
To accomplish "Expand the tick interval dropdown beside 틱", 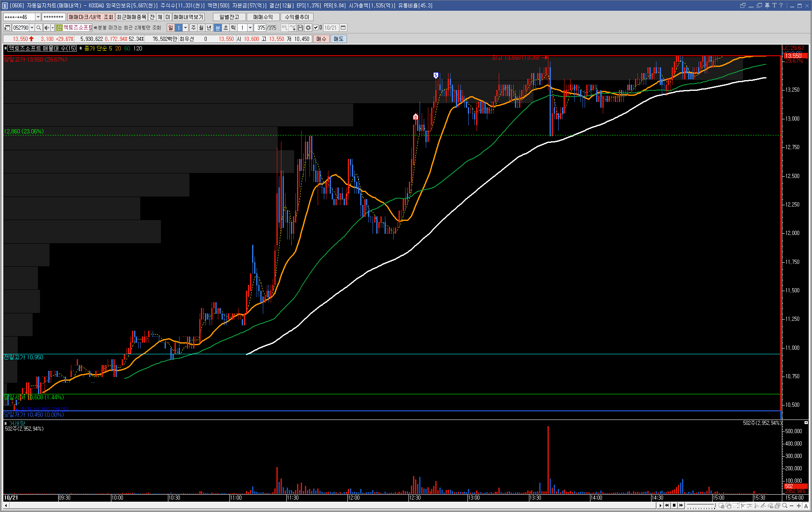I will [x=250, y=28].
